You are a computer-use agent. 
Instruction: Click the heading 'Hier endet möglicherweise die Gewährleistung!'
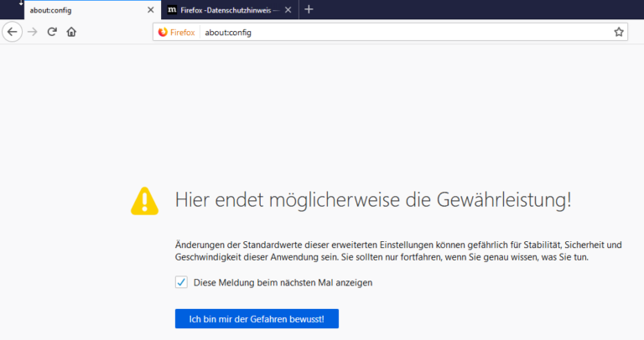[x=373, y=200]
